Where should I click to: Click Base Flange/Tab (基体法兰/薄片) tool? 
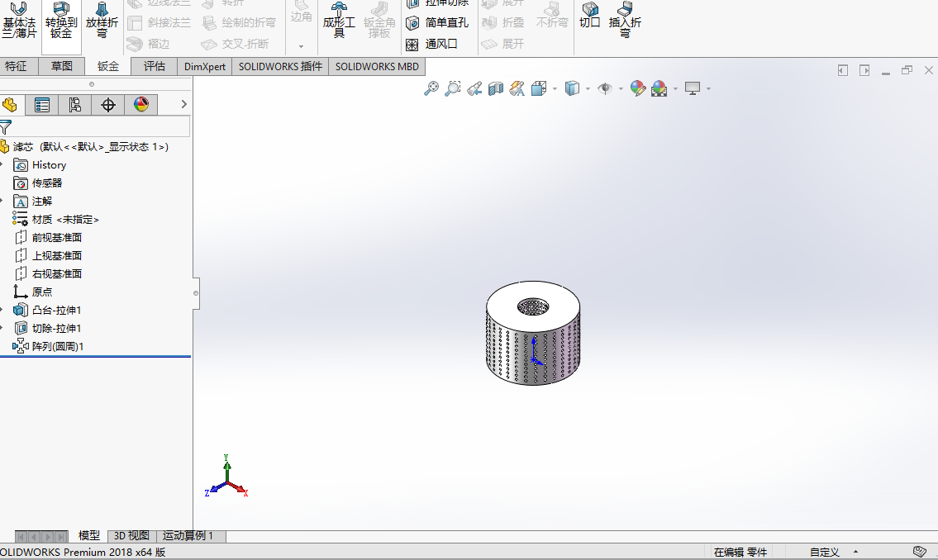click(x=19, y=20)
